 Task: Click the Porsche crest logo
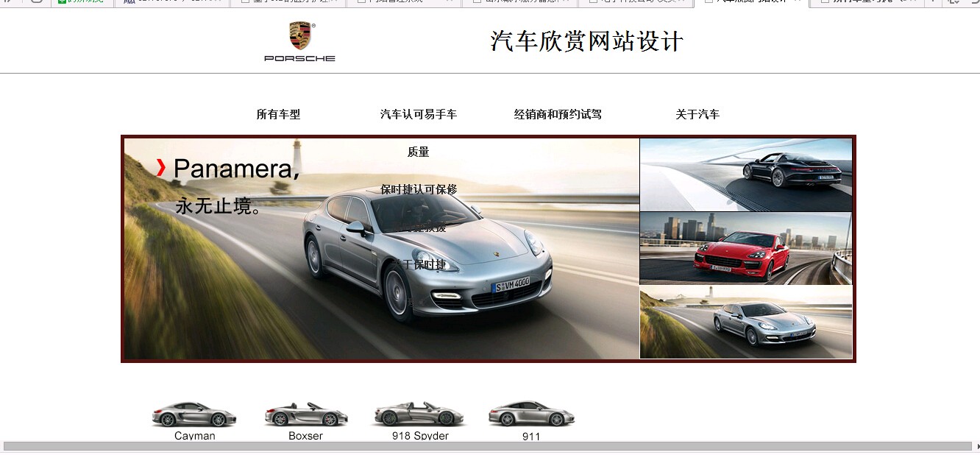coord(300,41)
